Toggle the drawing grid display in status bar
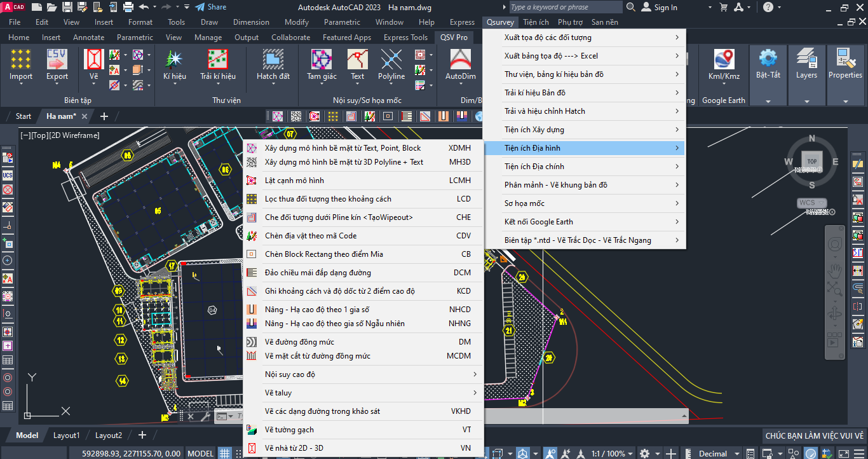The height and width of the screenshot is (459, 868). tap(224, 453)
